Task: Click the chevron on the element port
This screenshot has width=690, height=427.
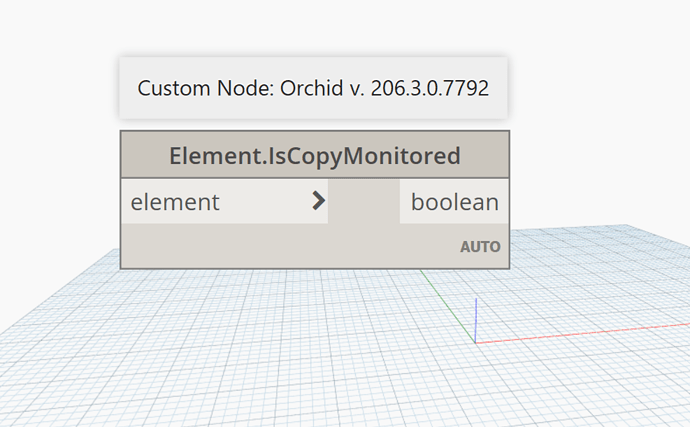Action: [318, 201]
